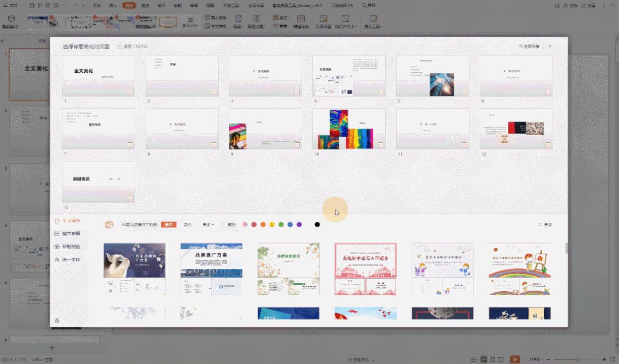The width and height of the screenshot is (619, 364).
Task: Add a new slide with the plus button
Action: (52, 348)
